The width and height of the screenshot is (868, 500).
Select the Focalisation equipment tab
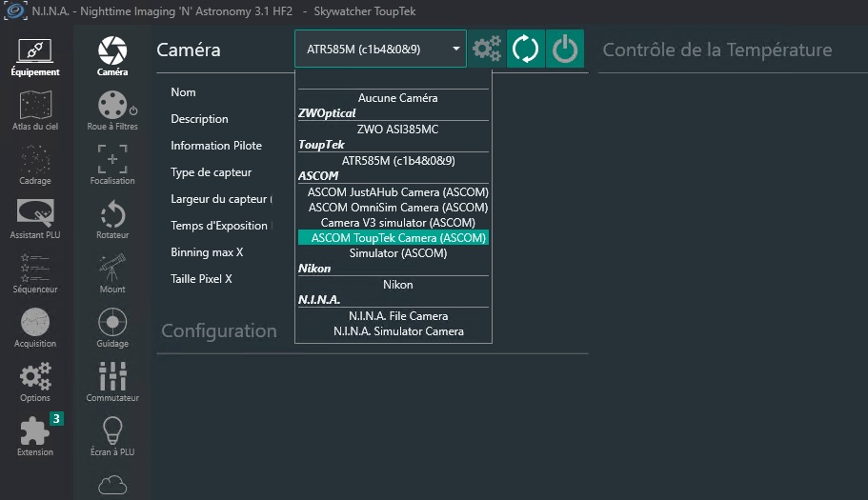112,165
